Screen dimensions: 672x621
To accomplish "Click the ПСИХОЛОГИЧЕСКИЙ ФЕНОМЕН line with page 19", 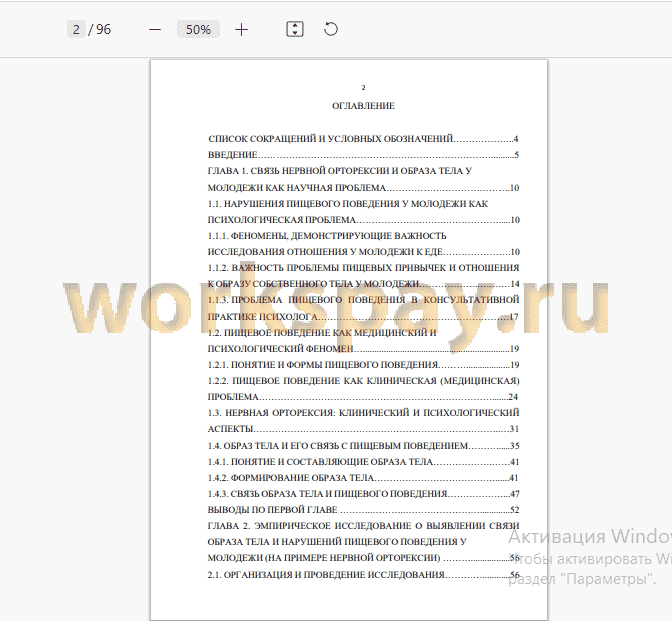I will [x=363, y=349].
